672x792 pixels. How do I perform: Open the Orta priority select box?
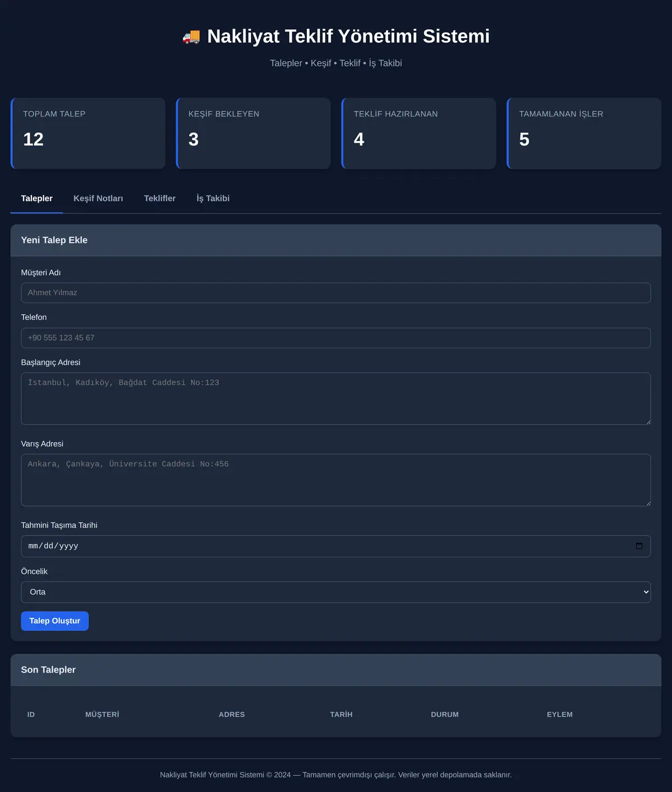click(x=336, y=592)
